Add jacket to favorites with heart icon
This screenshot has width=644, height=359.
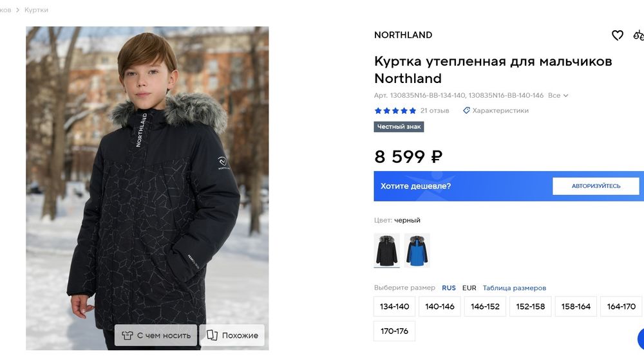pyautogui.click(x=617, y=35)
